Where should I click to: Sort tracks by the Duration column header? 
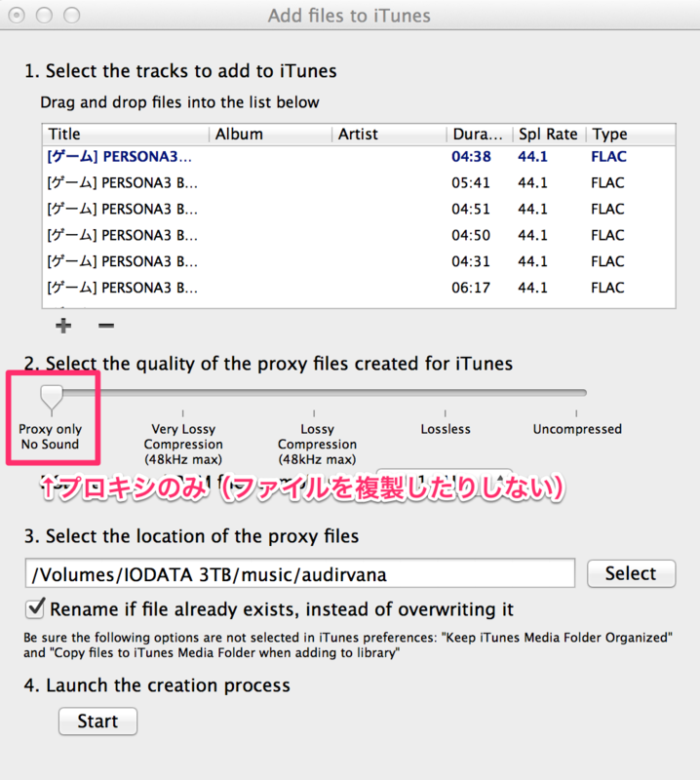(x=480, y=135)
